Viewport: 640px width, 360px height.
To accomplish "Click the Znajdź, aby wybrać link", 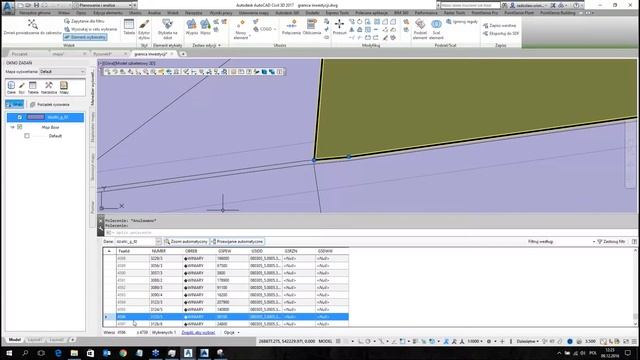I will pos(198,333).
